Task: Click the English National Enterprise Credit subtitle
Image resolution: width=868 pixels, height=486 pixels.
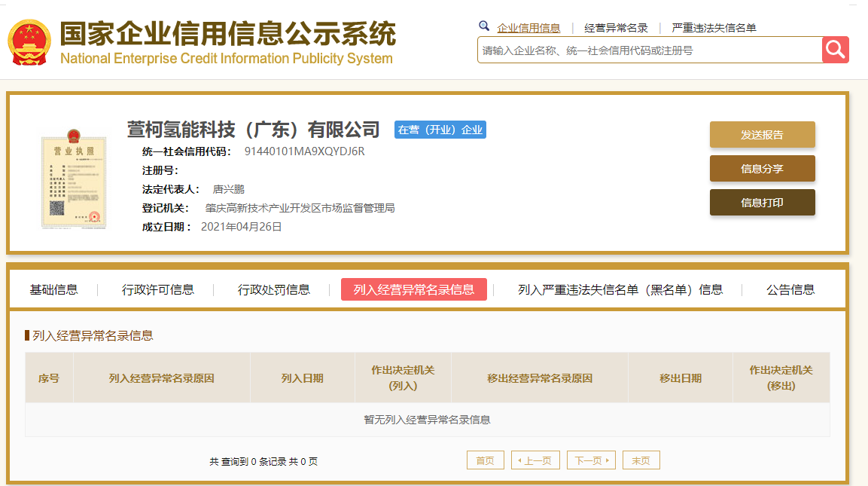Action: (x=227, y=58)
